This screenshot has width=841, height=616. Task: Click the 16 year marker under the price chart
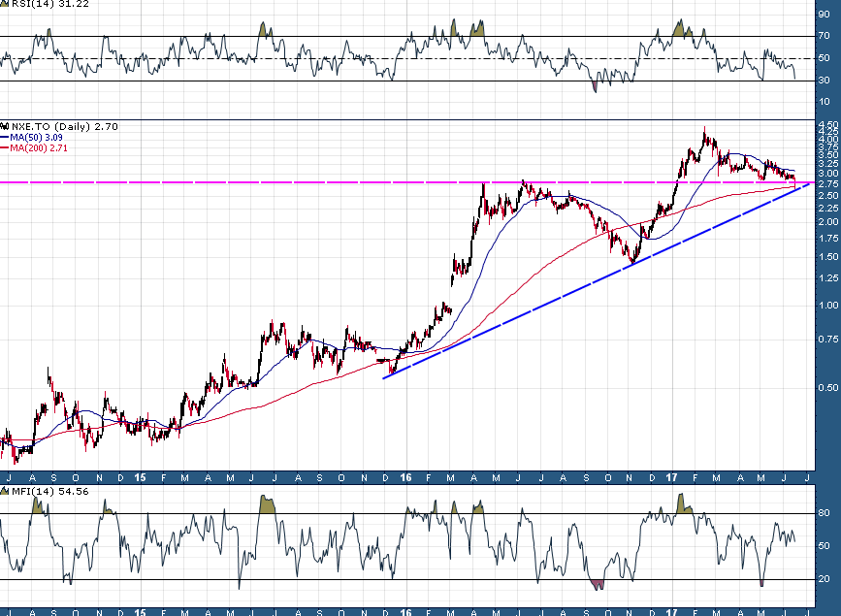(406, 477)
